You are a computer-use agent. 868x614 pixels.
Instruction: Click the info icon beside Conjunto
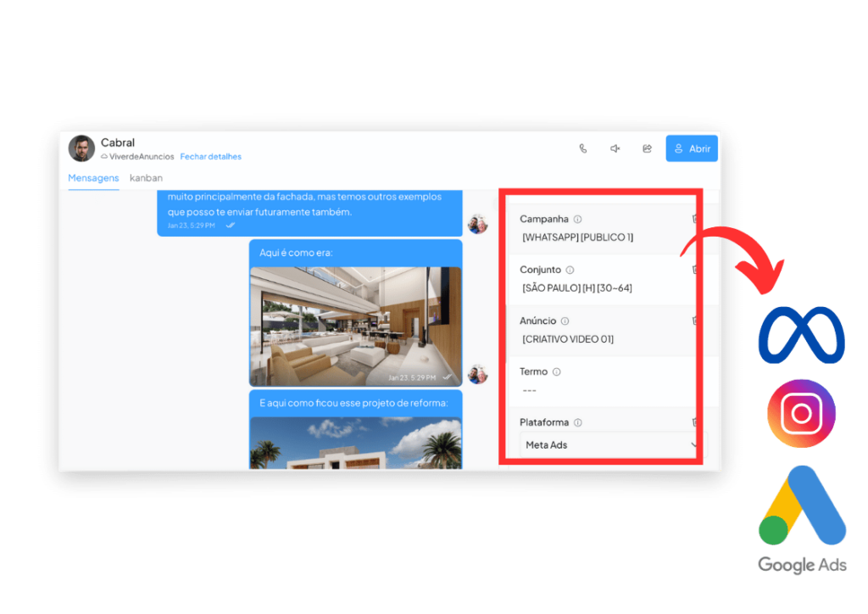[570, 270]
